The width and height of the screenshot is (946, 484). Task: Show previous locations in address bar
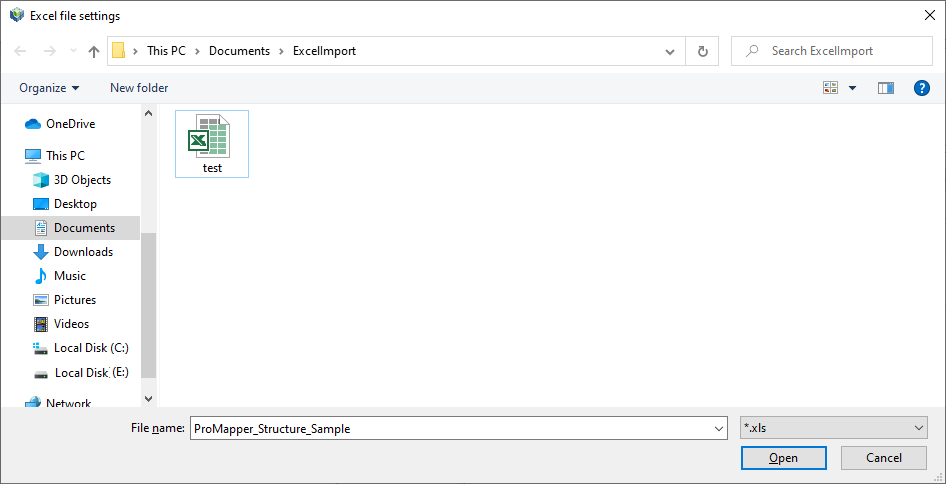pyautogui.click(x=670, y=51)
